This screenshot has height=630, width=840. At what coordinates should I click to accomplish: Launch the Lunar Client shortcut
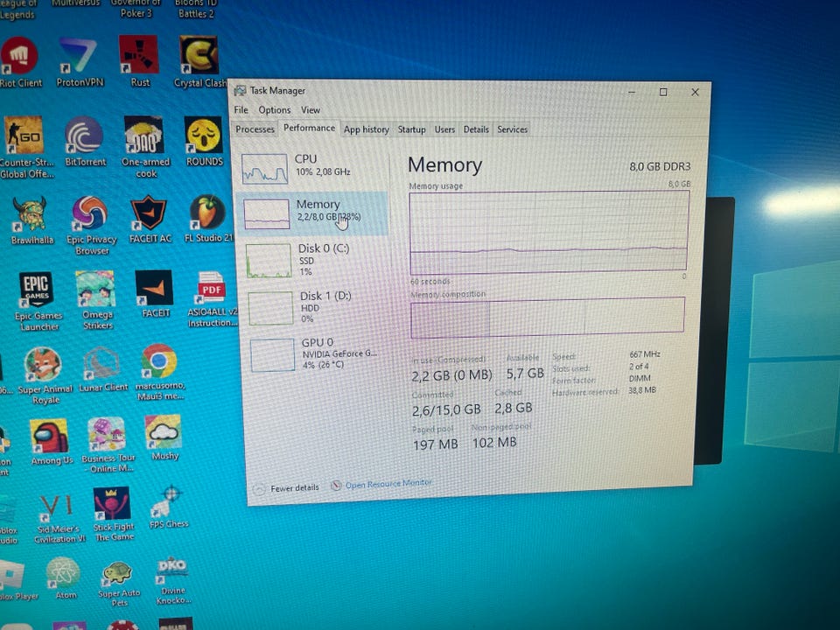[x=103, y=369]
